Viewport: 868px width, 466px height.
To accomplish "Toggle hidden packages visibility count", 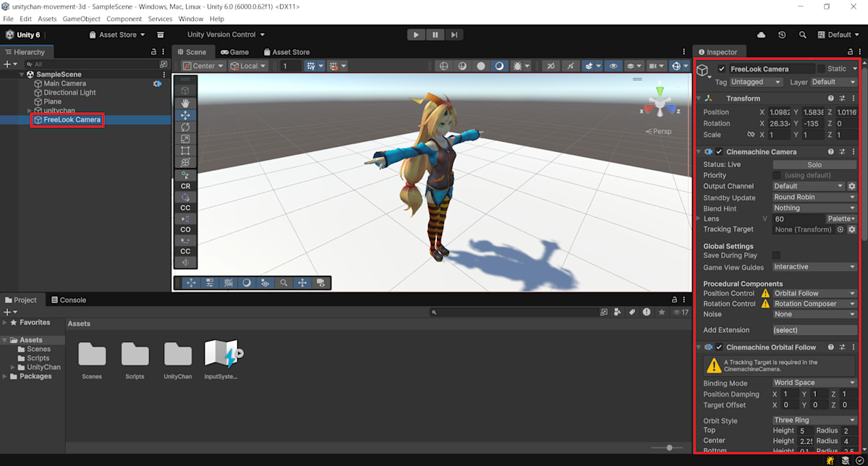I will click(680, 312).
